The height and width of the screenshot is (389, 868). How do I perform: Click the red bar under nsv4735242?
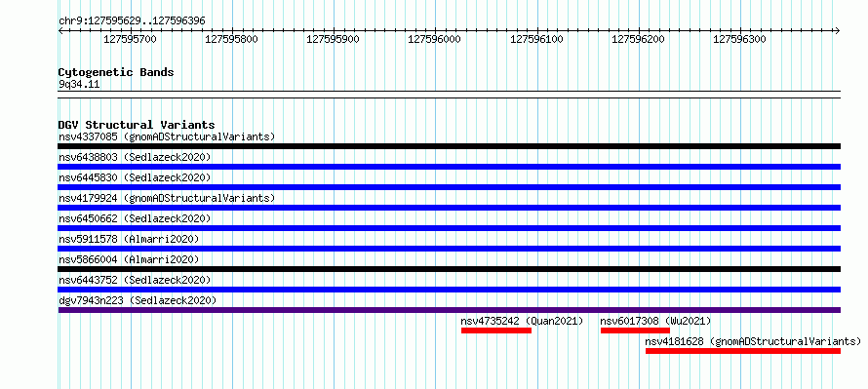tap(496, 331)
